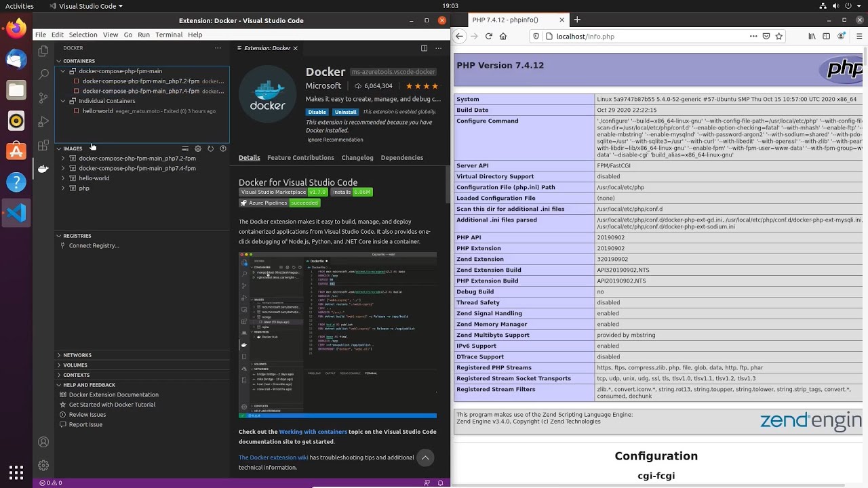Switch to Changelog tab
868x488 pixels.
357,157
